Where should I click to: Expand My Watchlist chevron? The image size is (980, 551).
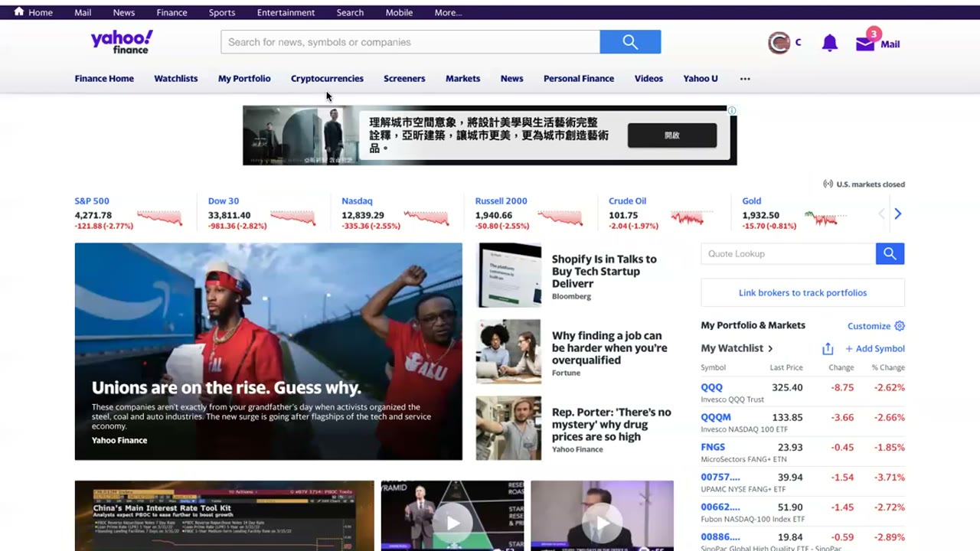[x=770, y=349]
